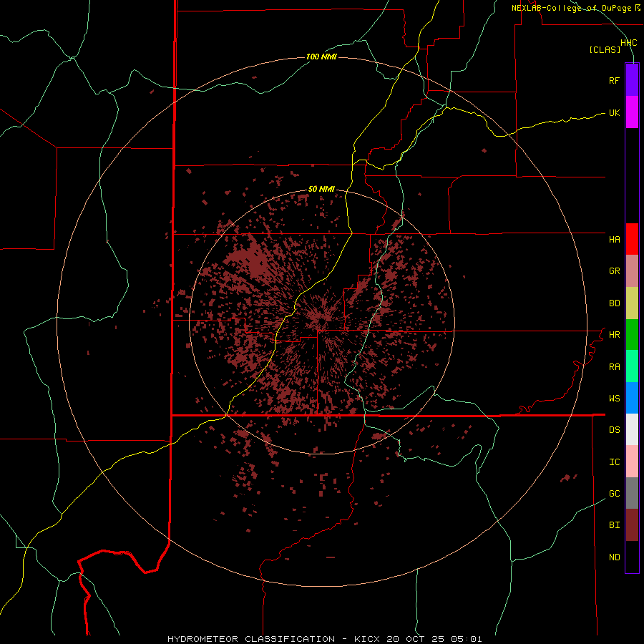The height and width of the screenshot is (644, 644).
Task: Click the 100 NMI range ring label
Action: tap(321, 57)
